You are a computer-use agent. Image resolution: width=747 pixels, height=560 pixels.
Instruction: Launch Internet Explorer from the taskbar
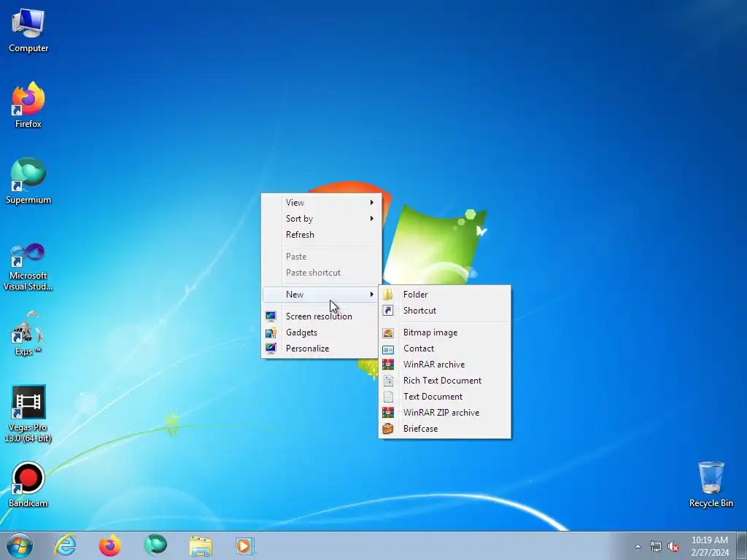click(x=65, y=545)
